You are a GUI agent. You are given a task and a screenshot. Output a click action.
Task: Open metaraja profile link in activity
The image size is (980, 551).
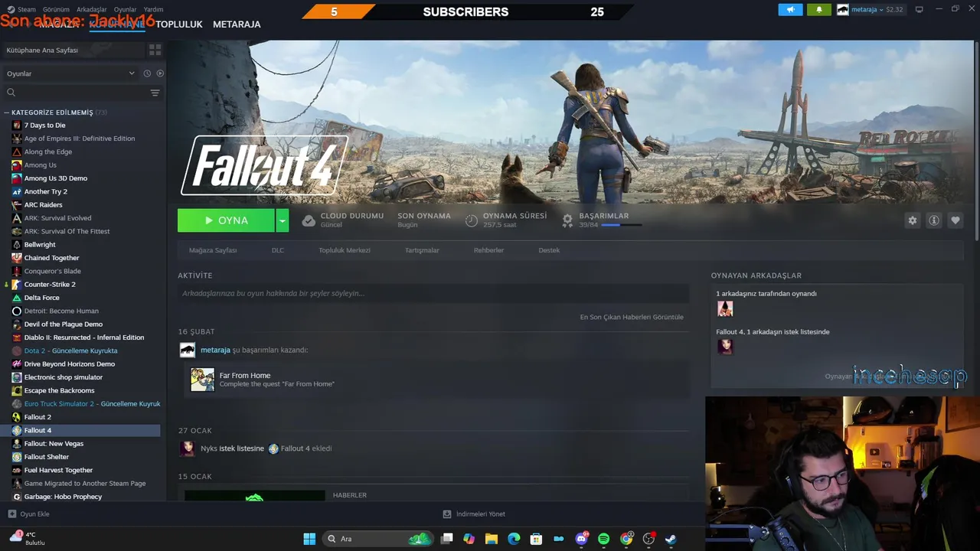pyautogui.click(x=215, y=350)
